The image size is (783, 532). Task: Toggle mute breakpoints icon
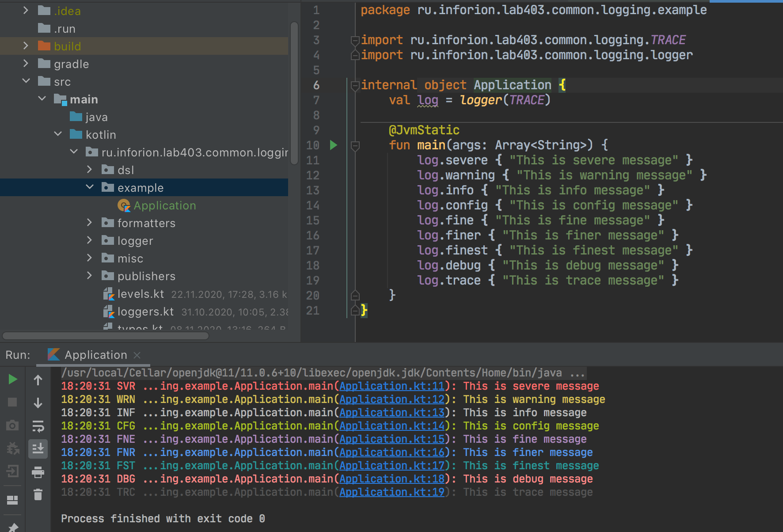tap(12, 448)
